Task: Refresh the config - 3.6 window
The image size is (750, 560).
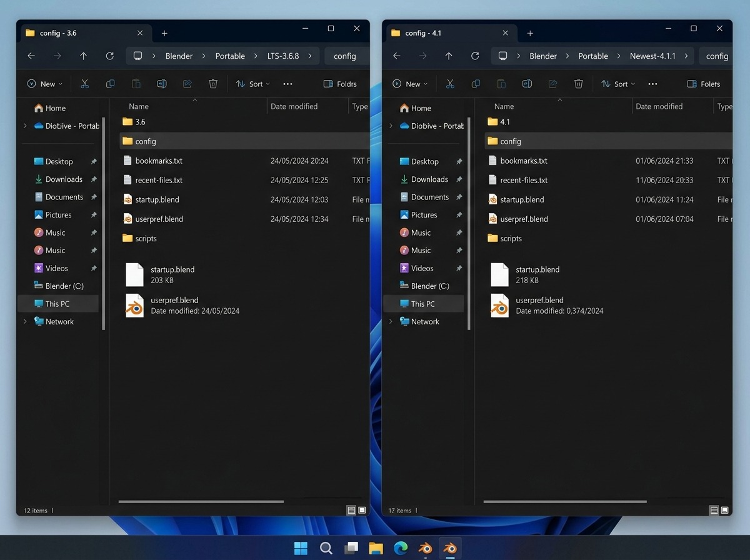Action: point(109,56)
